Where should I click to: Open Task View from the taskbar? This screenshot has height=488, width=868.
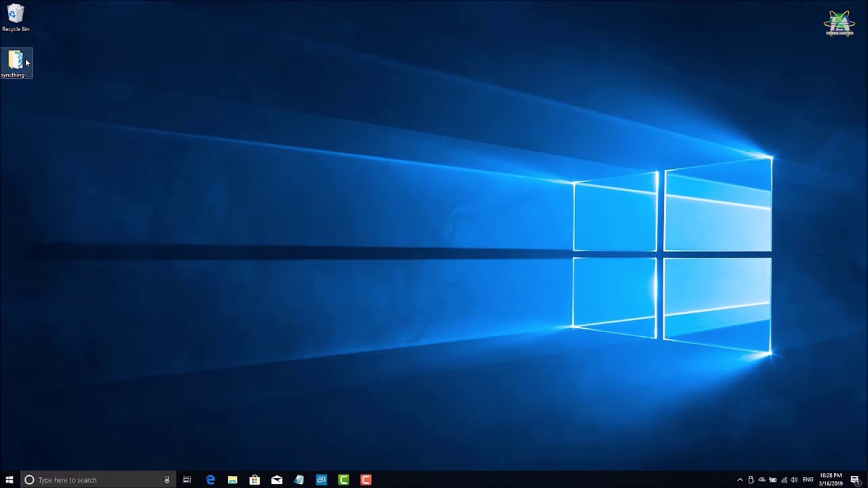[x=187, y=480]
